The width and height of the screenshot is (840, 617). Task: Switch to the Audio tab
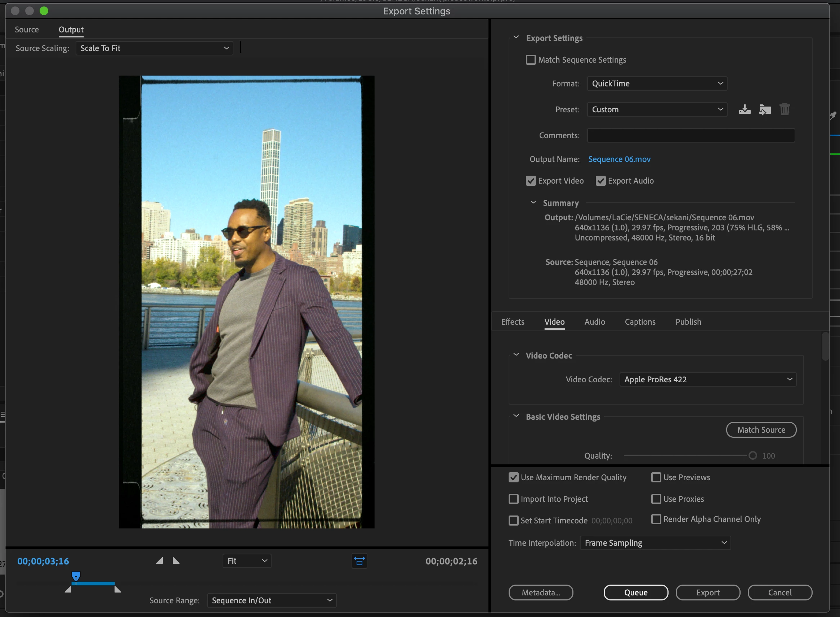coord(594,322)
